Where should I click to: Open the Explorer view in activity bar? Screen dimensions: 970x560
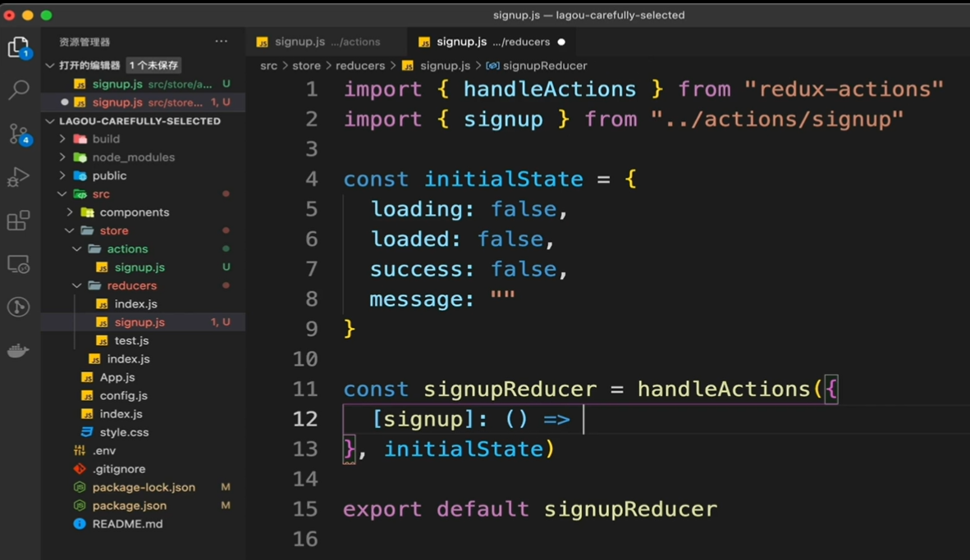[19, 48]
